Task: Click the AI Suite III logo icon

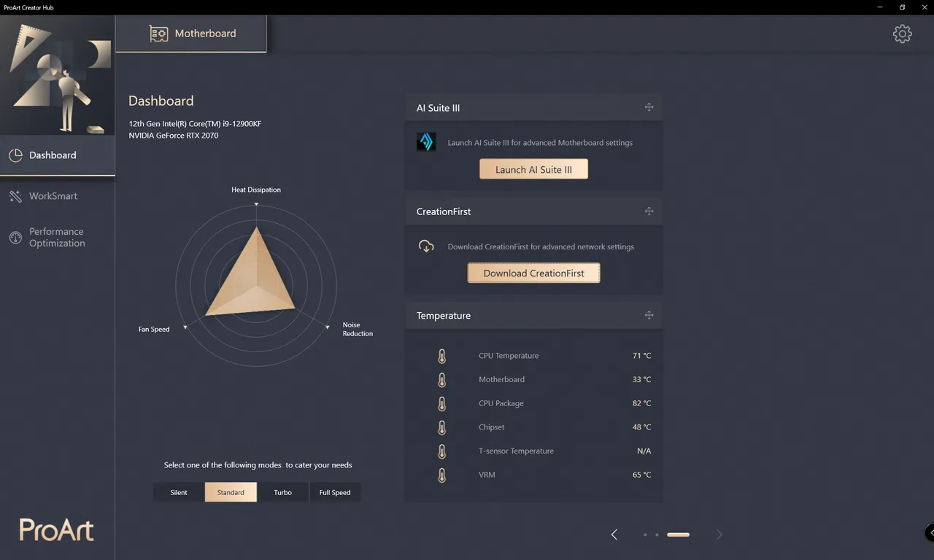Action: [426, 141]
